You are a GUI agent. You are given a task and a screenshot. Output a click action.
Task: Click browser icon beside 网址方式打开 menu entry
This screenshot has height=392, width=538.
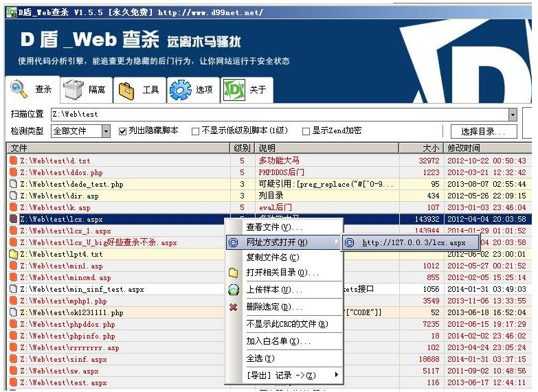tap(234, 242)
